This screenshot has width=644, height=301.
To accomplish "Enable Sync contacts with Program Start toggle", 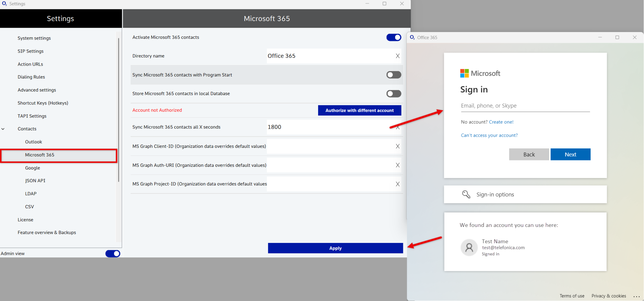I will coord(394,75).
